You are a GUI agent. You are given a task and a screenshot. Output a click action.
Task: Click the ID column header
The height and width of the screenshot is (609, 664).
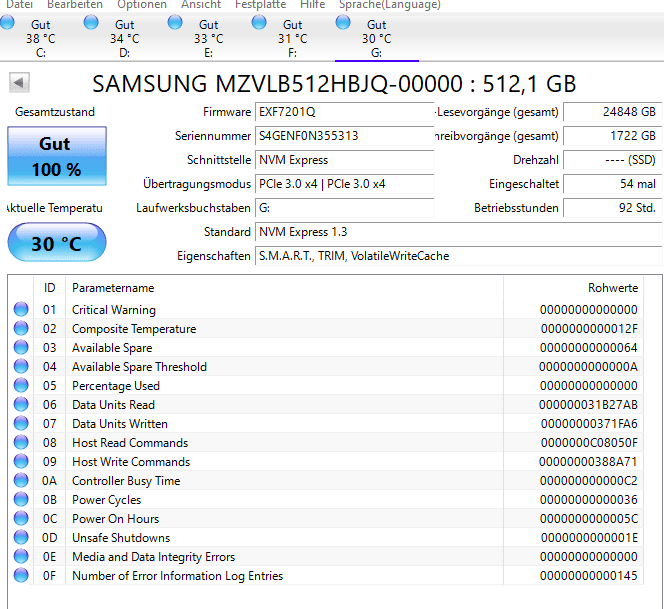(x=50, y=288)
